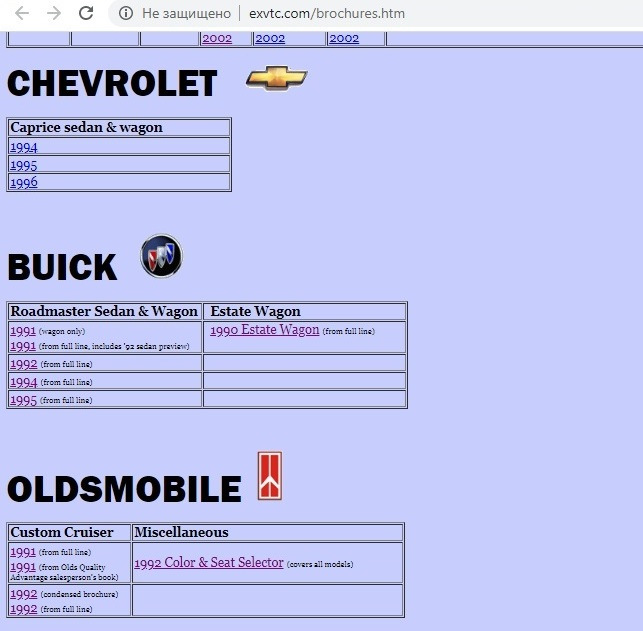Open the middle 2002 link in top row
This screenshot has width=643, height=631.
pyautogui.click(x=270, y=39)
